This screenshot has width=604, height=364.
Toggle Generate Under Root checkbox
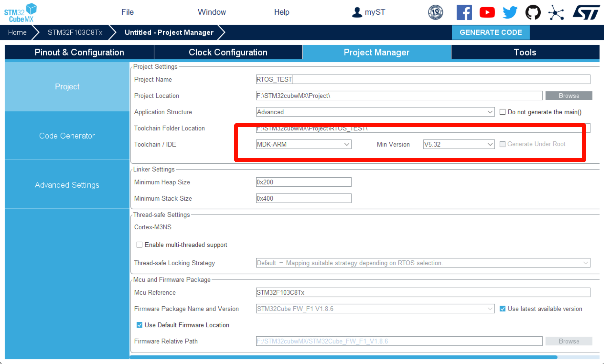point(502,144)
